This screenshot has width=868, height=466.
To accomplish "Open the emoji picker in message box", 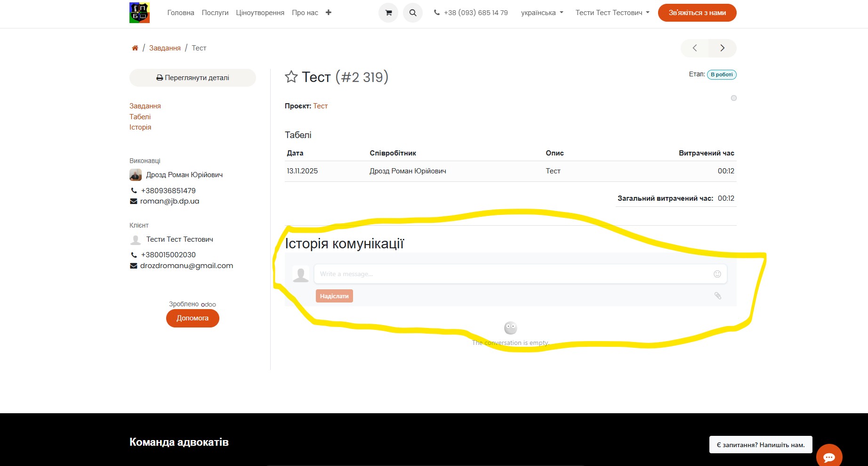I will pyautogui.click(x=717, y=274).
